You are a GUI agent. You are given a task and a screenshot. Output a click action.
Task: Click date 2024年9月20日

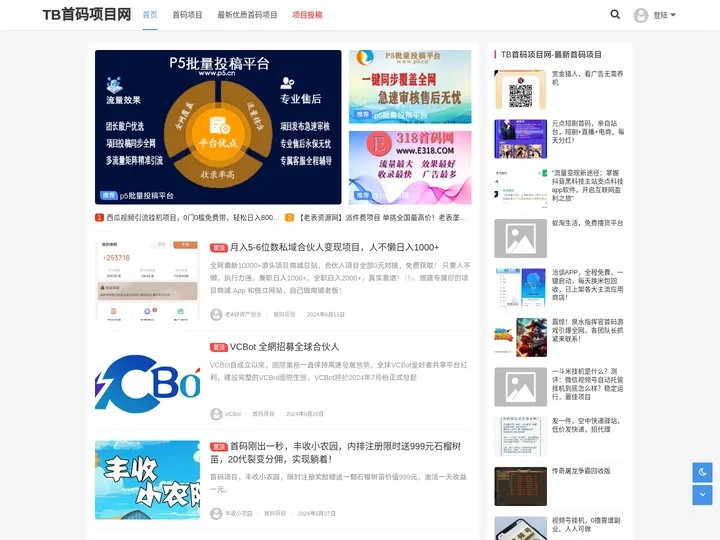[x=305, y=414]
